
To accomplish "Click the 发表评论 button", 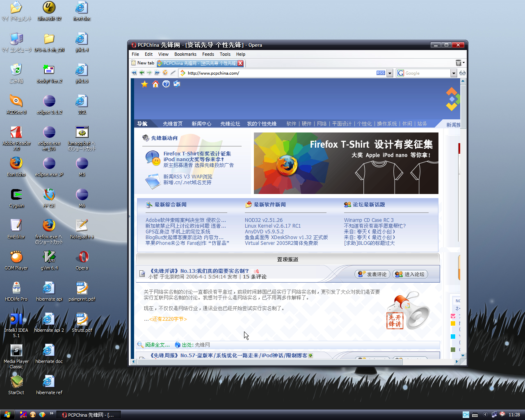I will (372, 274).
